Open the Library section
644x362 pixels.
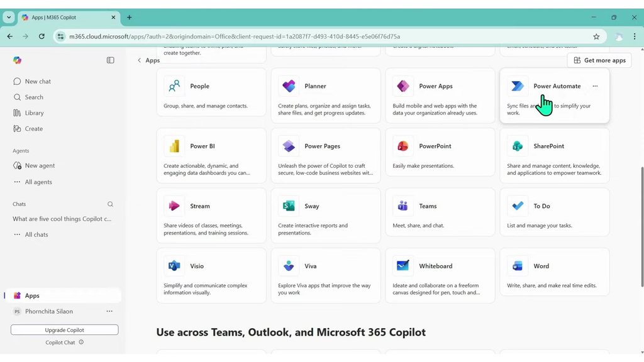point(35,113)
